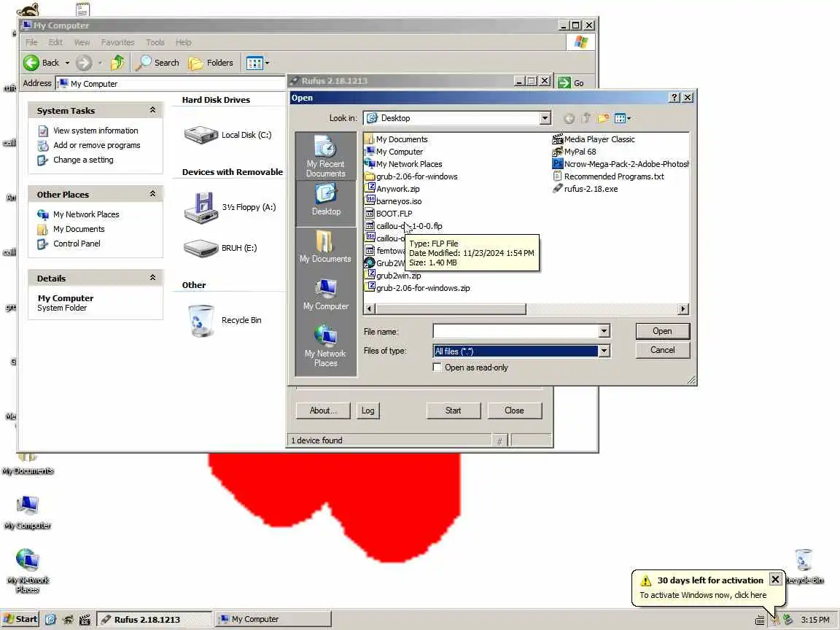The height and width of the screenshot is (630, 840).
Task: Click the Go To Last Folder Visited icon
Action: [569, 118]
